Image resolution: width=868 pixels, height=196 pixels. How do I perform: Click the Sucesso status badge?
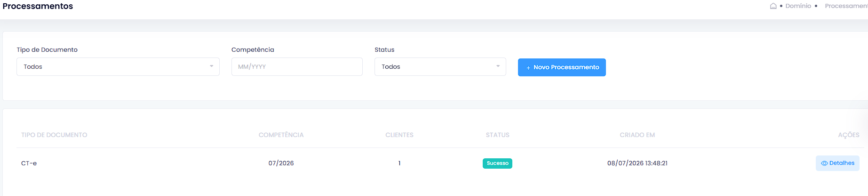click(x=497, y=163)
